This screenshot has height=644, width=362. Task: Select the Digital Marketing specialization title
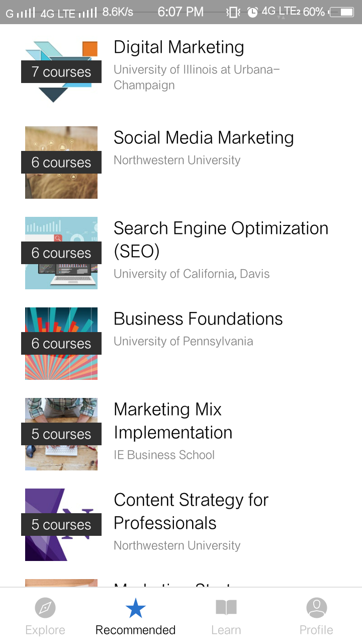click(x=179, y=47)
